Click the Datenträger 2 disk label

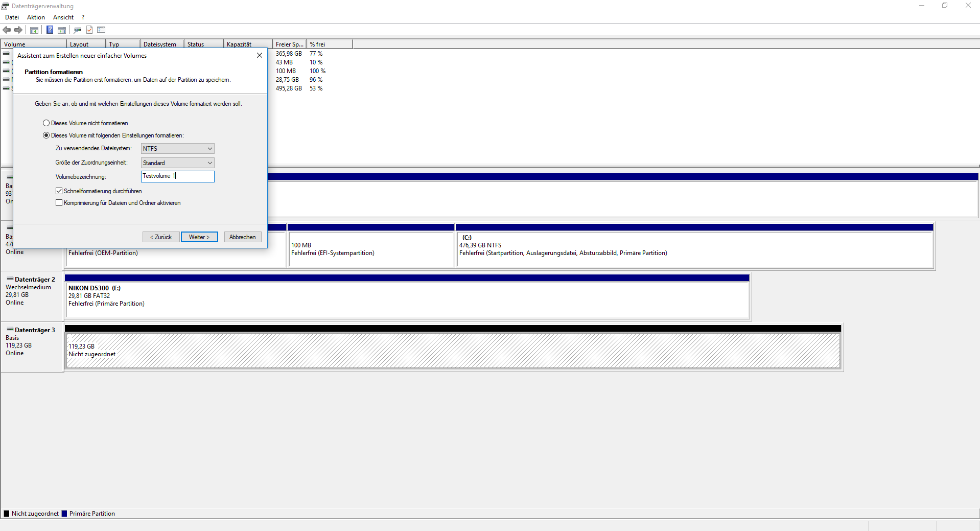point(35,280)
